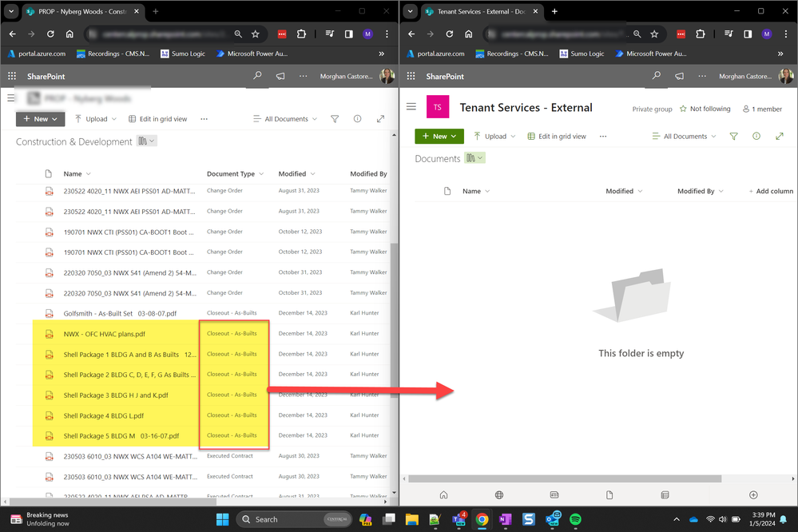Viewport: 798px width, 532px height.
Task: Open Sumo Logic bookmark in right browser
Action: [x=582, y=54]
